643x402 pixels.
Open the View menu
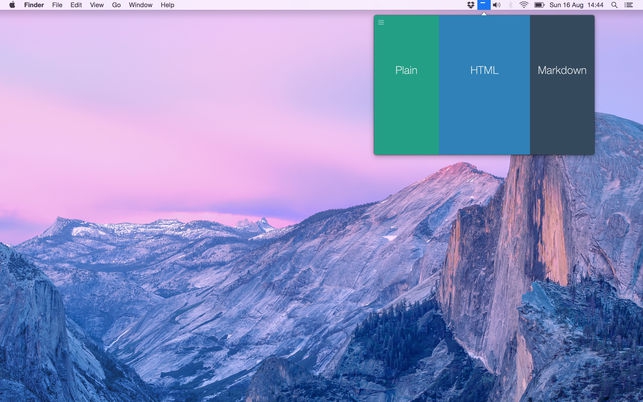[x=97, y=5]
